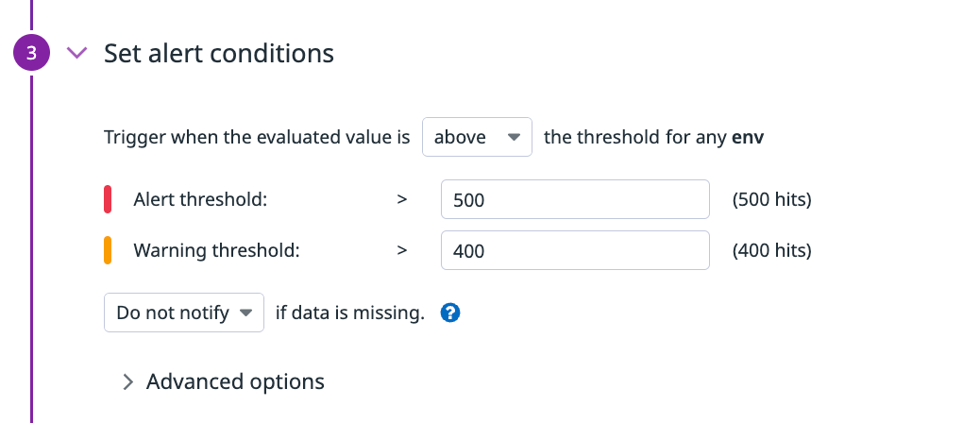Click the caret arrow beside 'Do not notify'
The image size is (980, 423).
pyautogui.click(x=245, y=313)
